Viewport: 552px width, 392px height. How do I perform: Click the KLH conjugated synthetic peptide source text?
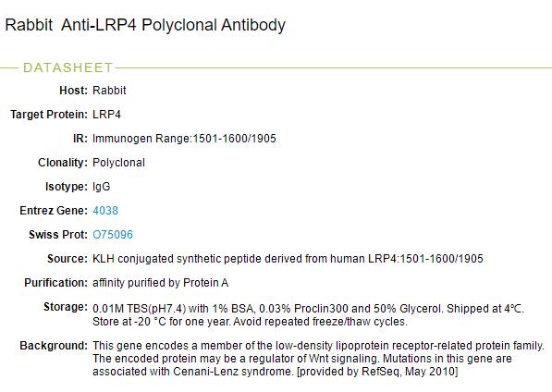(288, 259)
